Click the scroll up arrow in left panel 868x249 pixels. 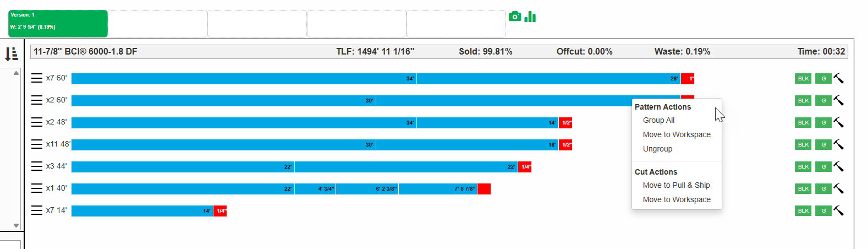(x=16, y=73)
